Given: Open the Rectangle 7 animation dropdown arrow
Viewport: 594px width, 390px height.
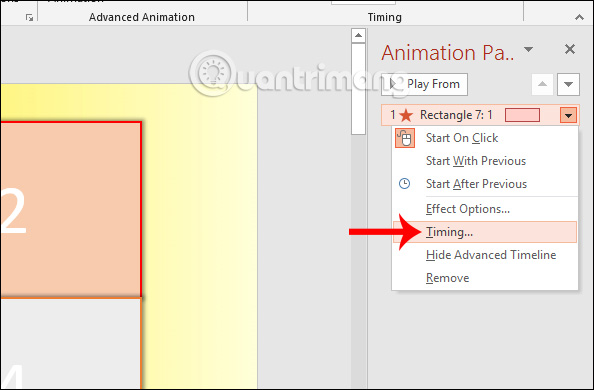Looking at the screenshot, I should coord(568,115).
